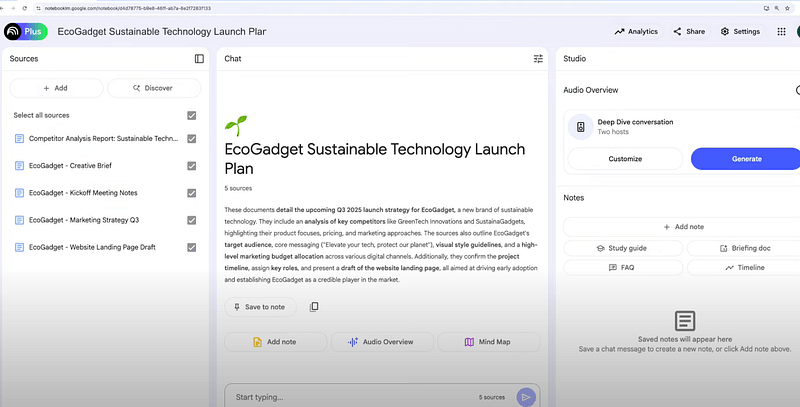
Task: Click the NotebookLM Plus logo
Action: tap(24, 31)
